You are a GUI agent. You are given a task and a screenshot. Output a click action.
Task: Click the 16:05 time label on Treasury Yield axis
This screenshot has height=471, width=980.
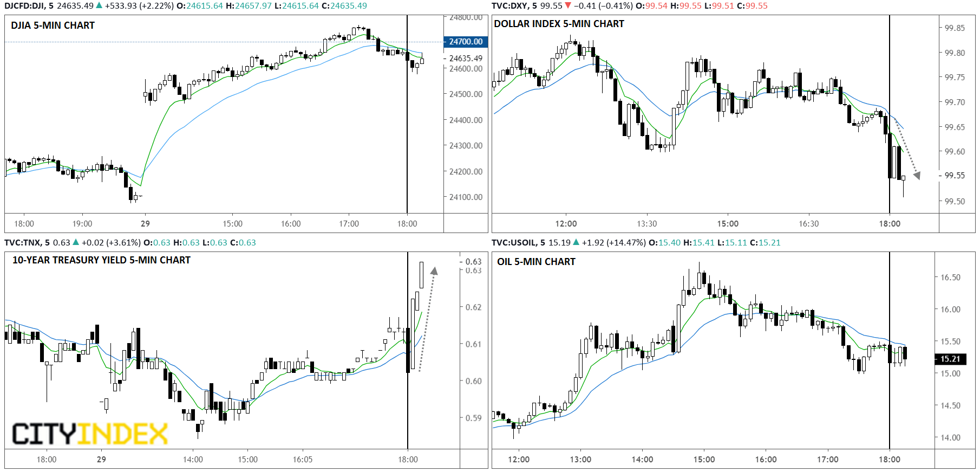click(303, 460)
